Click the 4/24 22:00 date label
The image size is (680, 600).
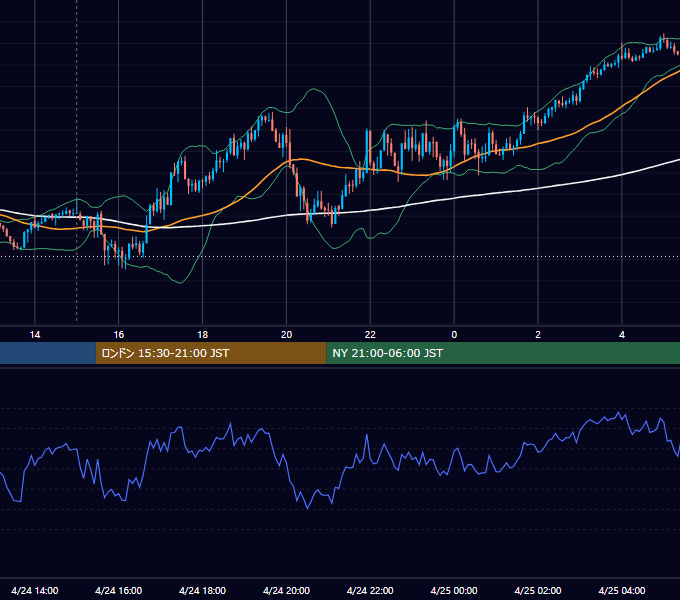coord(370,590)
